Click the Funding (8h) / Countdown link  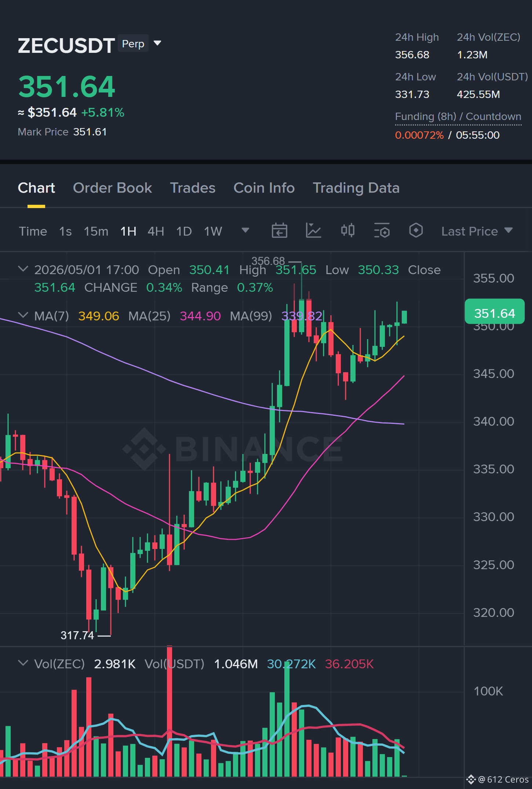458,117
